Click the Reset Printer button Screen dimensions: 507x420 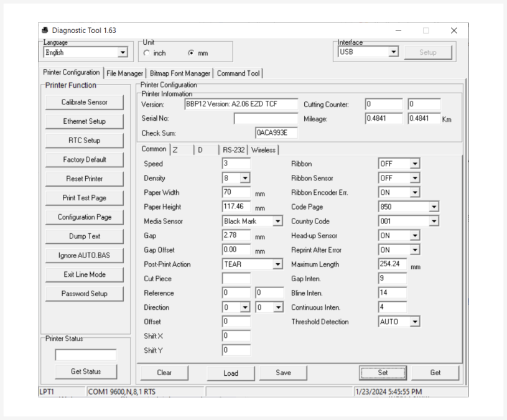point(85,179)
